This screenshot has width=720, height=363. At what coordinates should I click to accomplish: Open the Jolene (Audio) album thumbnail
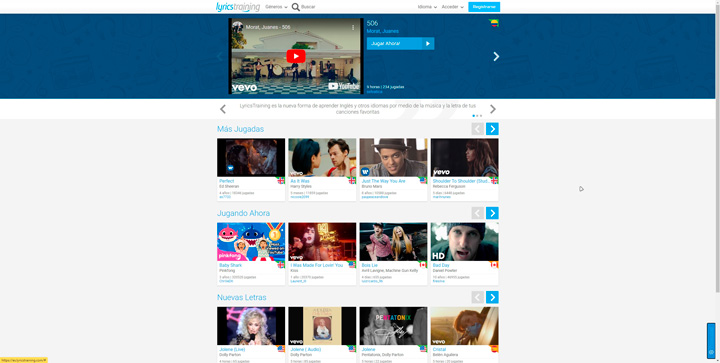pyautogui.click(x=322, y=326)
